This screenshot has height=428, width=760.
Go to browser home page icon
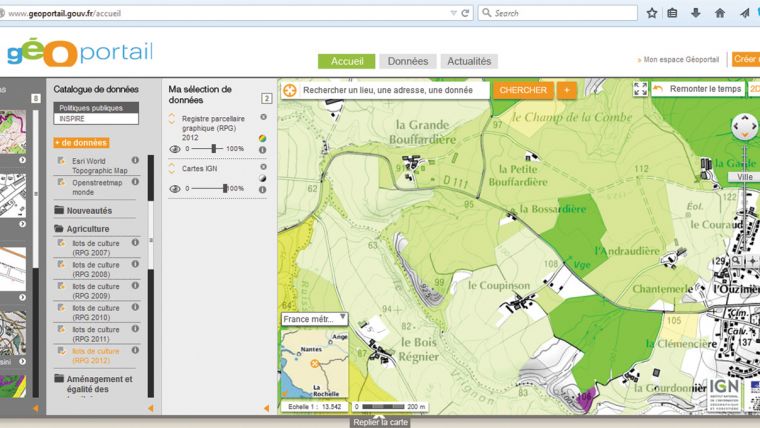(x=720, y=13)
